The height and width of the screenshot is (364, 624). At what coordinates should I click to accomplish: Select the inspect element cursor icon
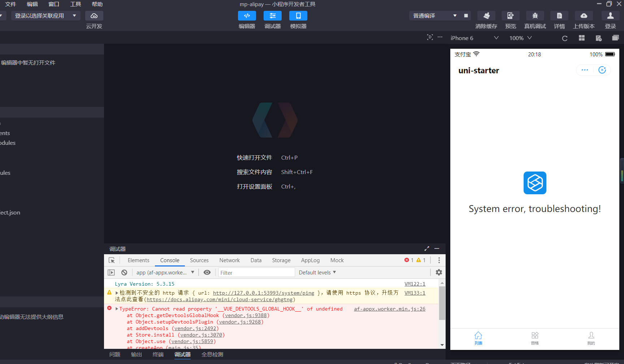(112, 260)
